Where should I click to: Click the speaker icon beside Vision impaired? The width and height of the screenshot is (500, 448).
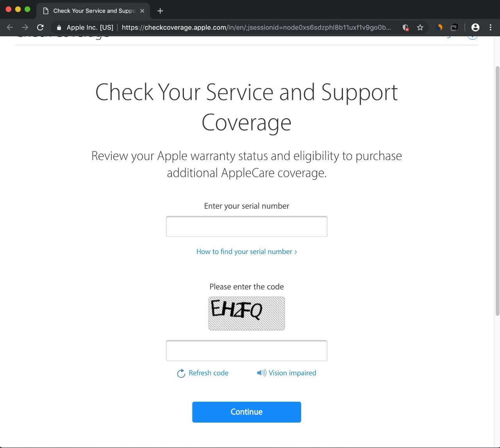click(261, 373)
